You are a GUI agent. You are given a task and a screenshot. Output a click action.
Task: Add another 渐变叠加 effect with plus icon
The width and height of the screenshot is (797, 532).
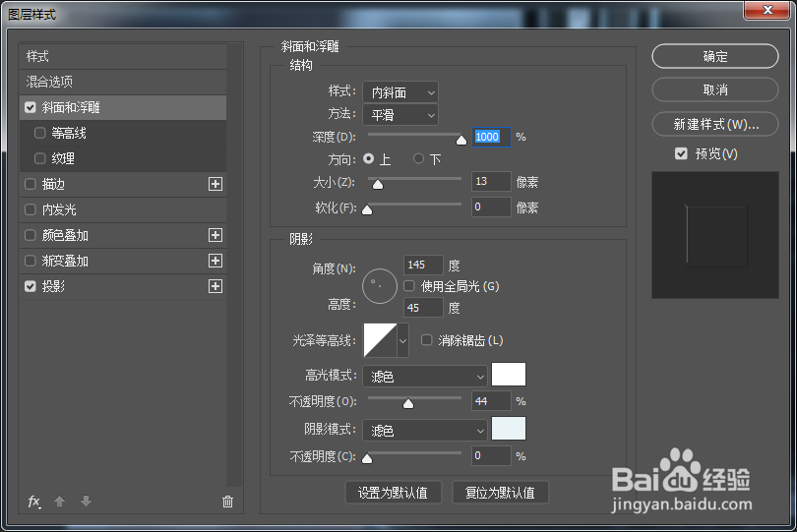(215, 261)
